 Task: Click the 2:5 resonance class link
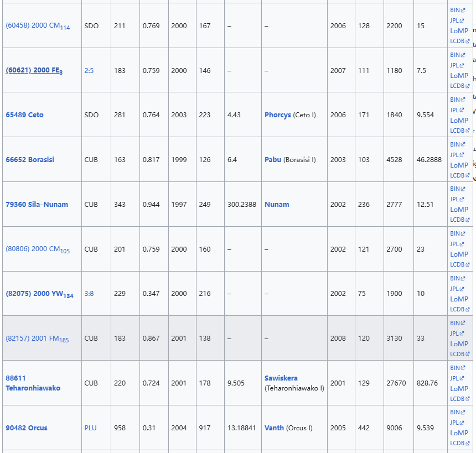click(89, 71)
